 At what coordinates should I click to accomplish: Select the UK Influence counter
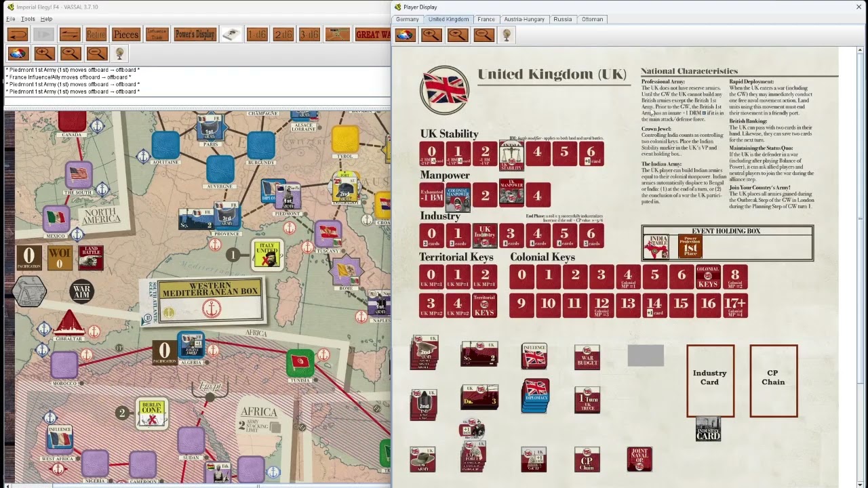coord(534,355)
